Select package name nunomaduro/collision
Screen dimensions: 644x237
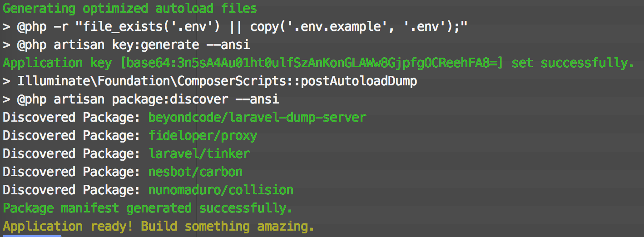pos(221,190)
